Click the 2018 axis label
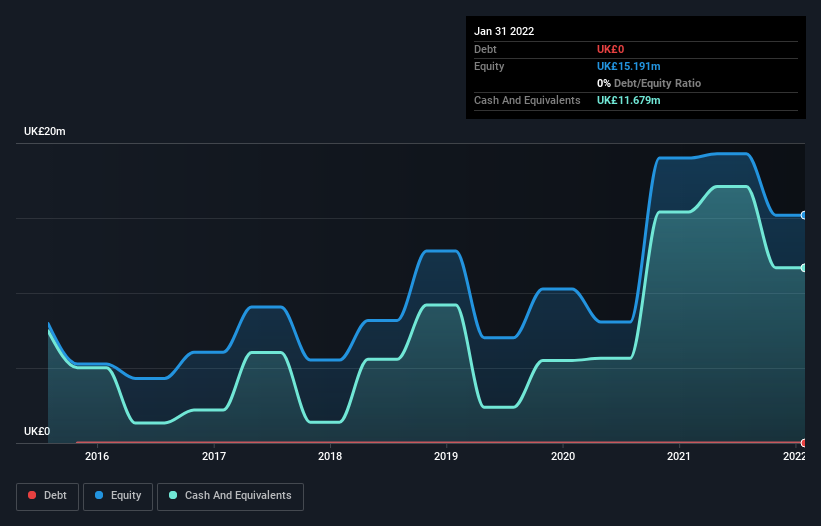821x526 pixels. (x=330, y=456)
